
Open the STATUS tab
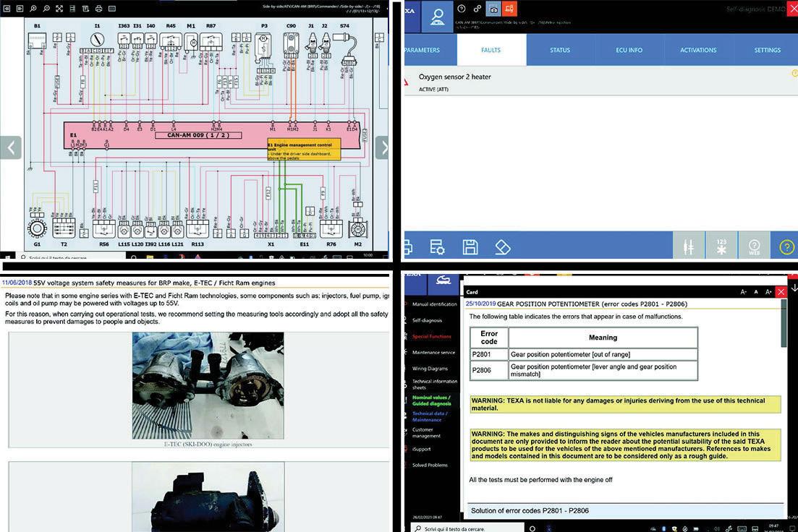pyautogui.click(x=560, y=50)
